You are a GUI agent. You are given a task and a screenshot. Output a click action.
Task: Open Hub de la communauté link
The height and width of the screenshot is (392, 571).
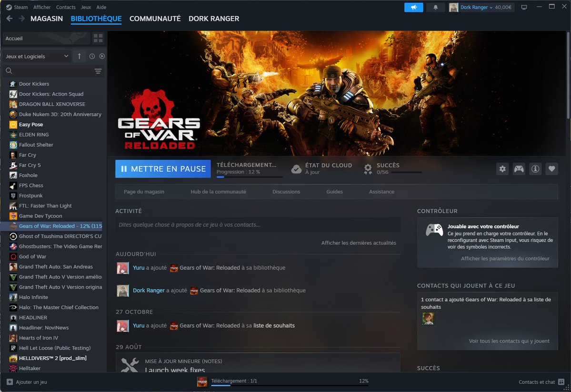point(219,192)
